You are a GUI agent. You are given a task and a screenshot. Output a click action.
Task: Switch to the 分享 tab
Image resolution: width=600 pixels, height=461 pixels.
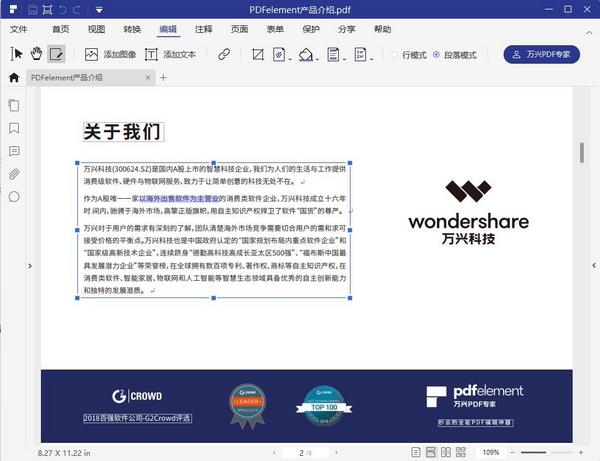click(347, 29)
